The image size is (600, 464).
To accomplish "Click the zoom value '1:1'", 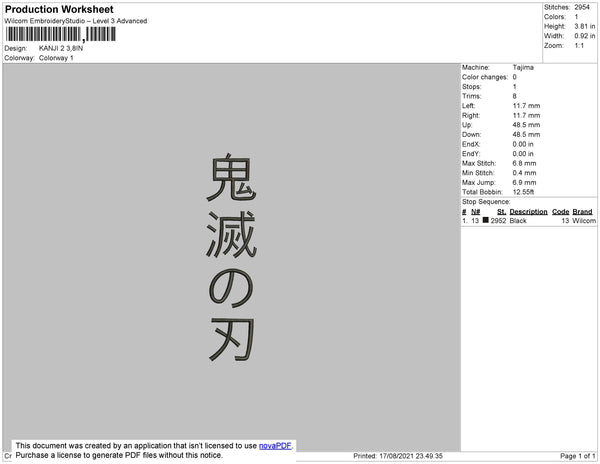I will click(579, 46).
